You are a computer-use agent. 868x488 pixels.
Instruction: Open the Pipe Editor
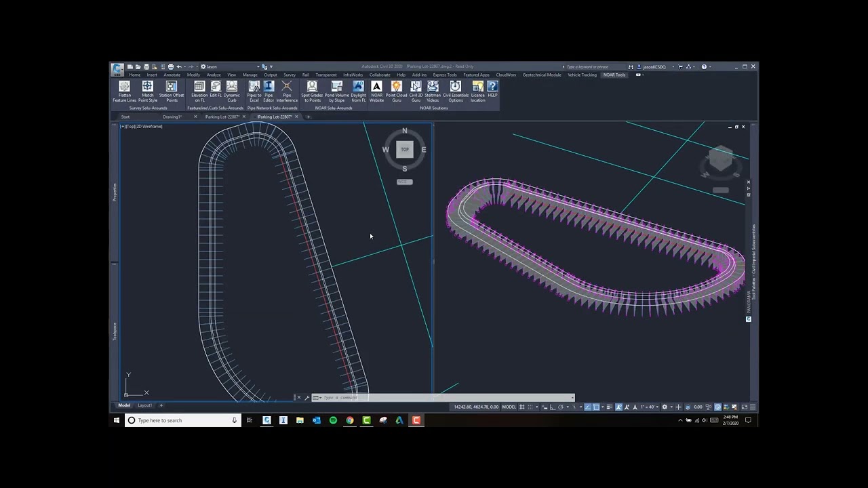[269, 91]
